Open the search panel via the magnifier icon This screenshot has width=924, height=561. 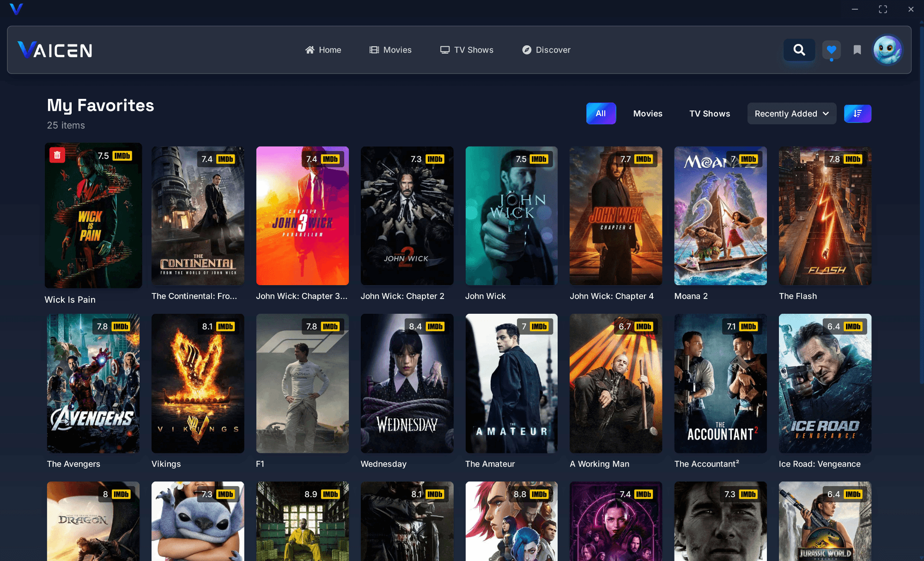pos(799,50)
